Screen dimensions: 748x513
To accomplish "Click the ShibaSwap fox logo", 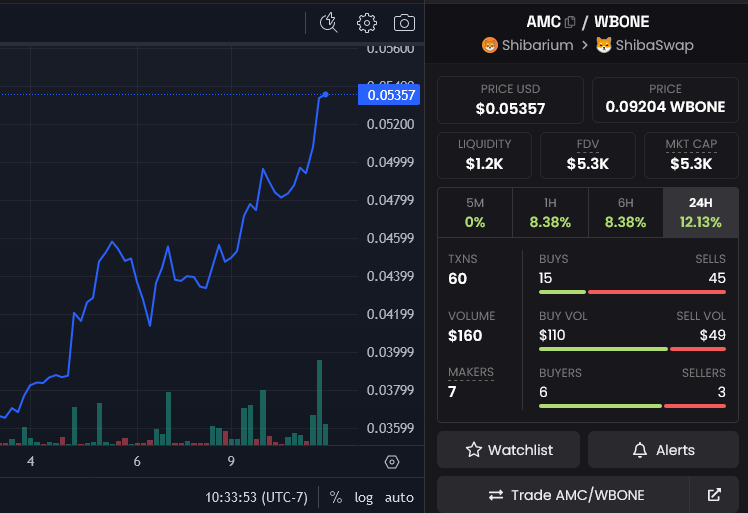I will point(604,45).
